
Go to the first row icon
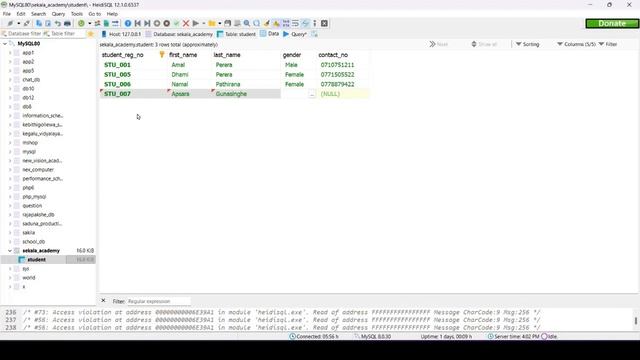[138, 24]
